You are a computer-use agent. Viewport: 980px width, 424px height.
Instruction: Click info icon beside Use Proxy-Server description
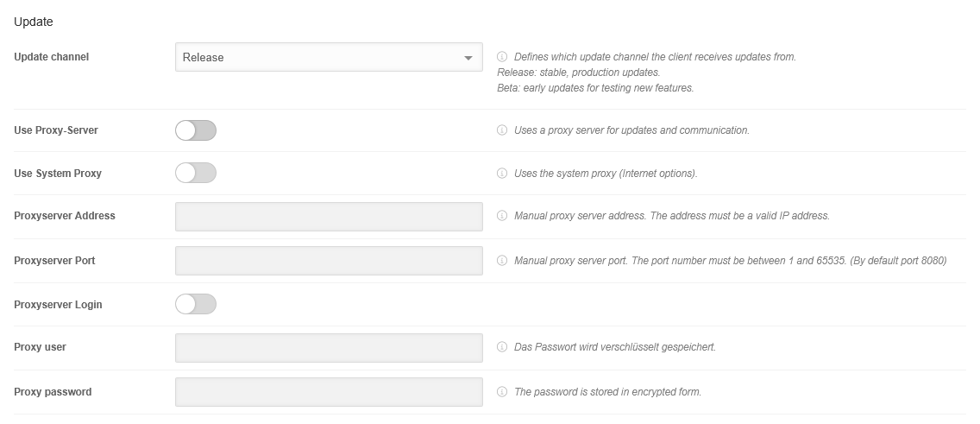(502, 130)
